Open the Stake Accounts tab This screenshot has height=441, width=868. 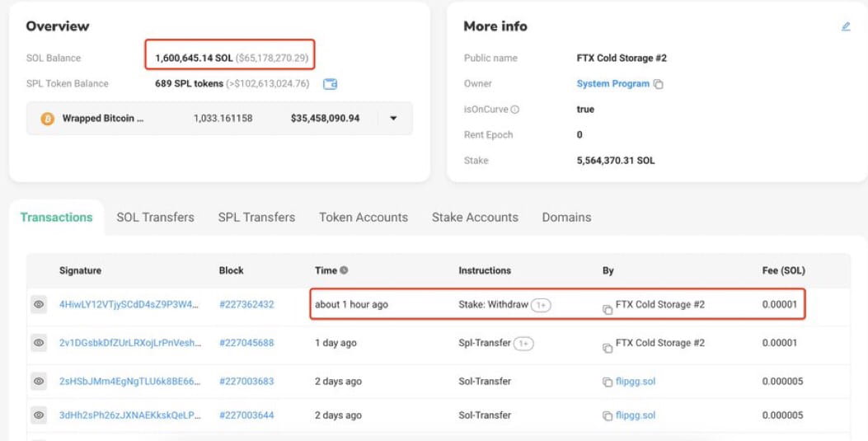pos(475,218)
